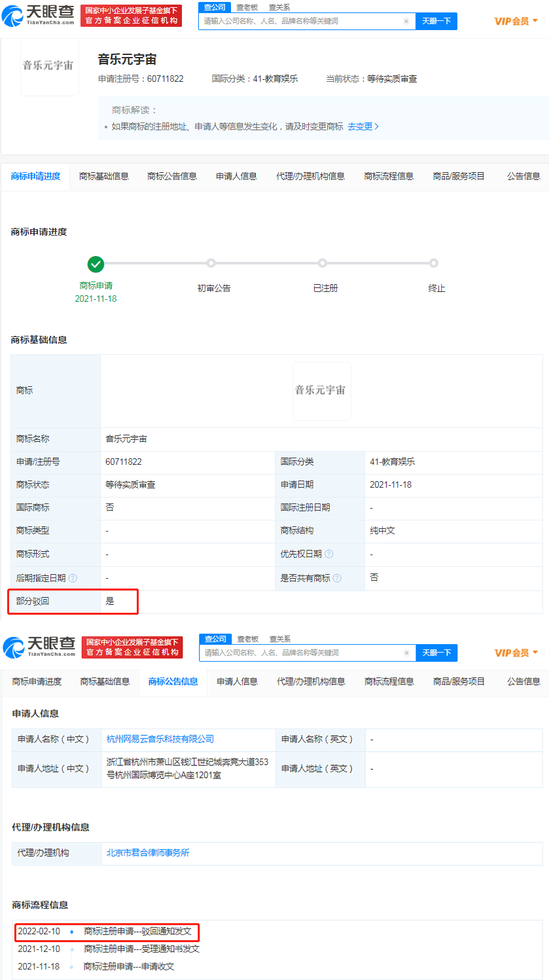Open the VIP会员 dropdown above the 申请人信息 section
Image resolution: width=549 pixels, height=980 pixels.
click(516, 653)
